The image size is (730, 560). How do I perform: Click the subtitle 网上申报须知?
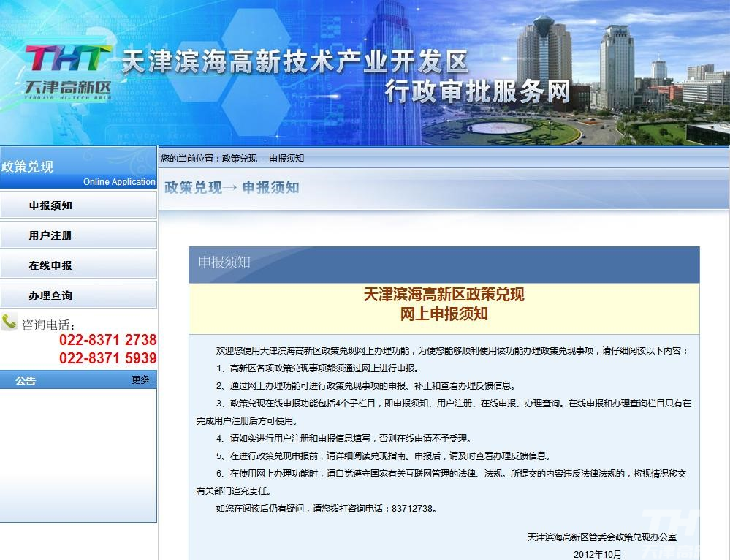click(x=444, y=314)
